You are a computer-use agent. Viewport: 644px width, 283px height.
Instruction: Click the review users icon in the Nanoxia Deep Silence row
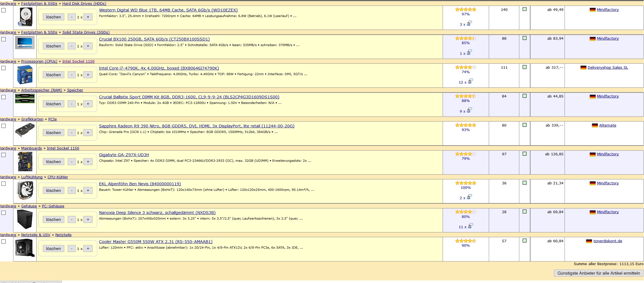(x=471, y=226)
